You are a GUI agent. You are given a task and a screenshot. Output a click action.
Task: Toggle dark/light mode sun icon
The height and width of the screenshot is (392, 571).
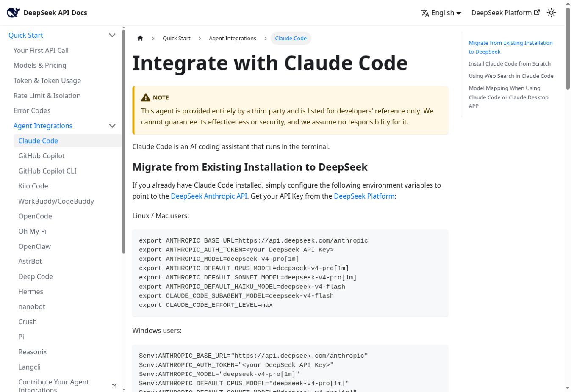(x=551, y=13)
